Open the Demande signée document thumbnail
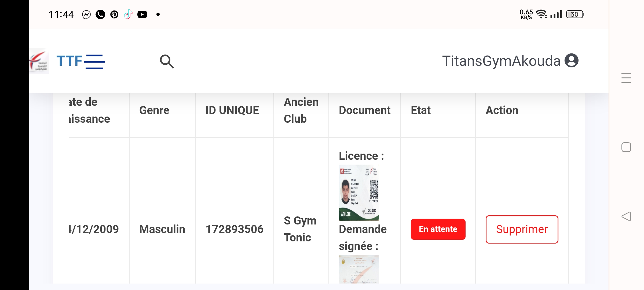This screenshot has width=644, height=290. 359,269
